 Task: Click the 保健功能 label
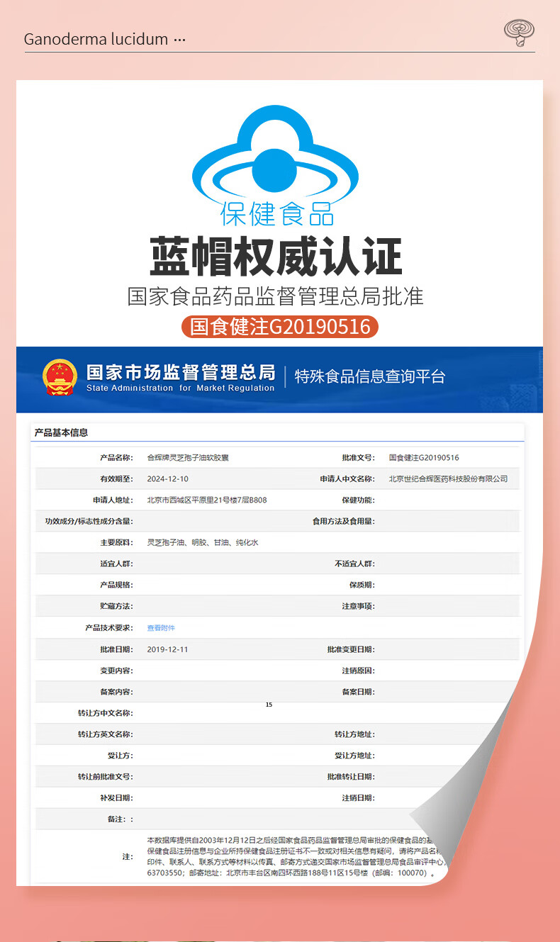pyautogui.click(x=358, y=500)
